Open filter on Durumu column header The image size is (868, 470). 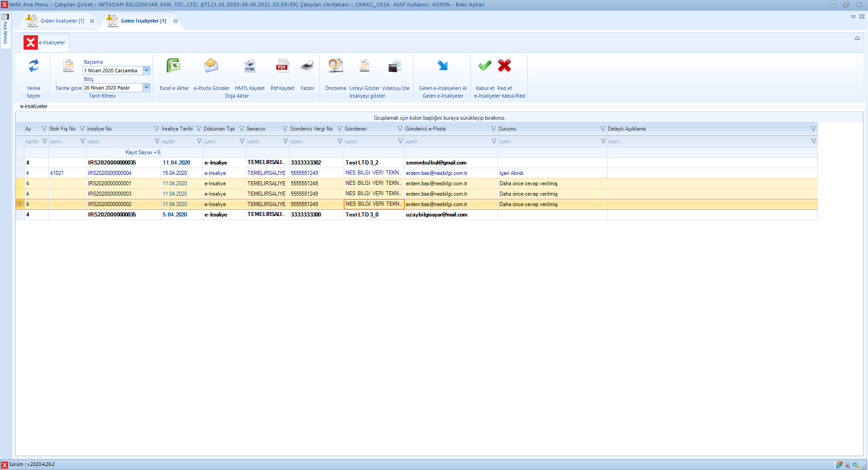[x=602, y=129]
